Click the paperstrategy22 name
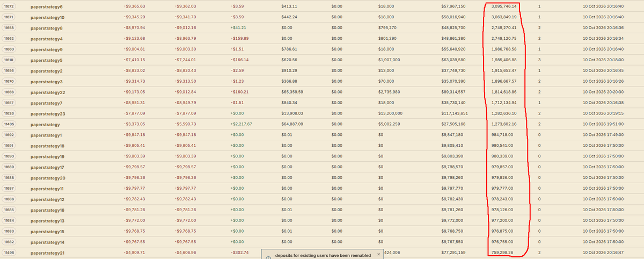 click(48, 92)
